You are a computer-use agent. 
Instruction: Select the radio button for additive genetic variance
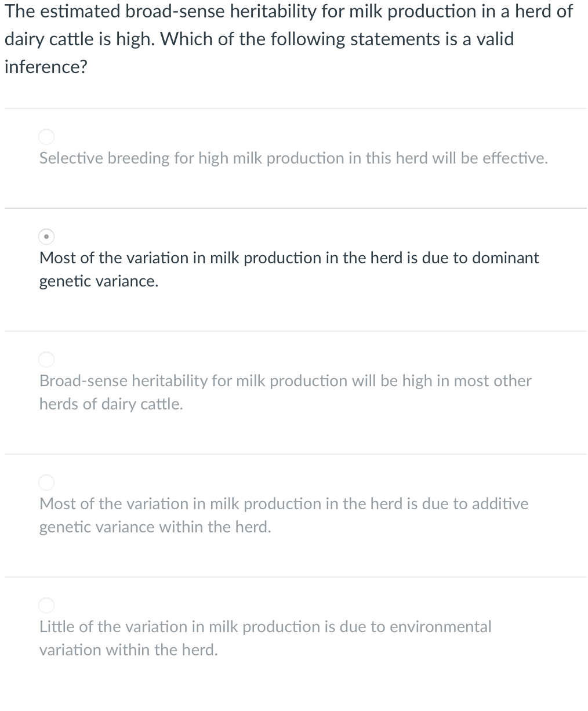pos(46,483)
